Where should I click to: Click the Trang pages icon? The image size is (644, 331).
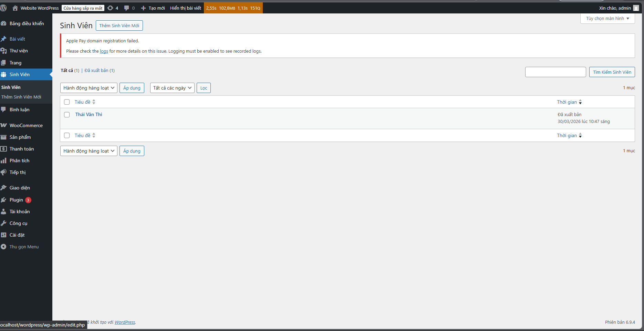(3, 63)
